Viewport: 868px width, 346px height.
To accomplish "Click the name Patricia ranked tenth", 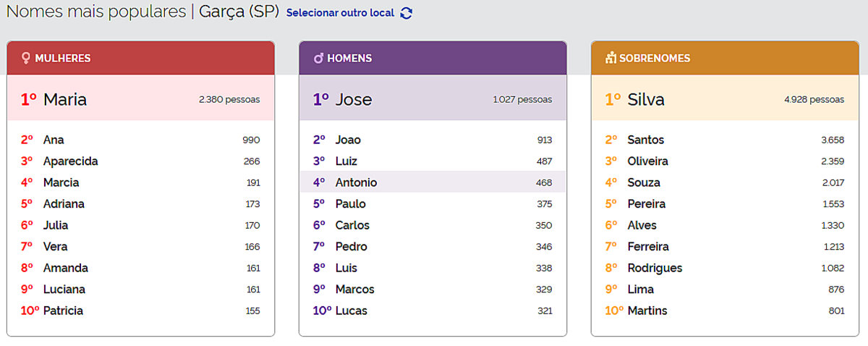I will [63, 311].
